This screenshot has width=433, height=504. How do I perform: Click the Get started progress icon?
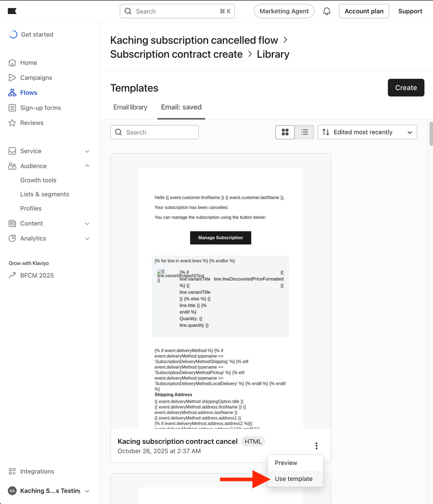[x=13, y=34]
